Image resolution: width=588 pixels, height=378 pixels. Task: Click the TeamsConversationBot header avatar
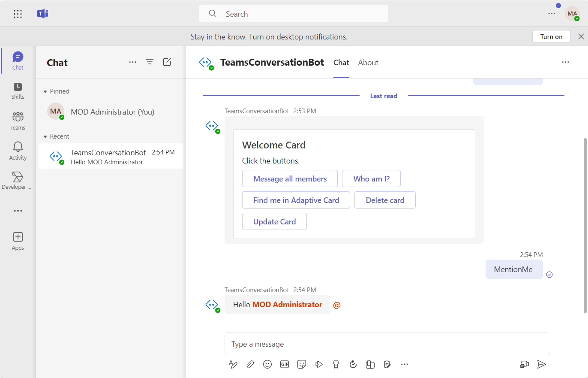click(206, 63)
